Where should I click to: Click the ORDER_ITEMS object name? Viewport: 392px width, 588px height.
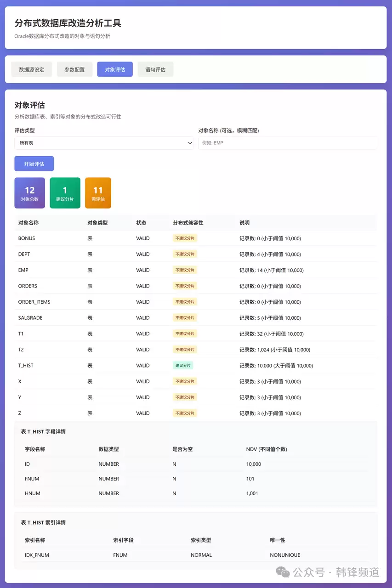(34, 302)
